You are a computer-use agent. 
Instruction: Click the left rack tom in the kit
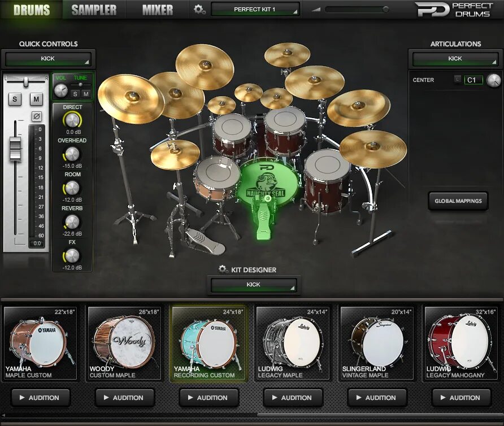pyautogui.click(x=232, y=133)
